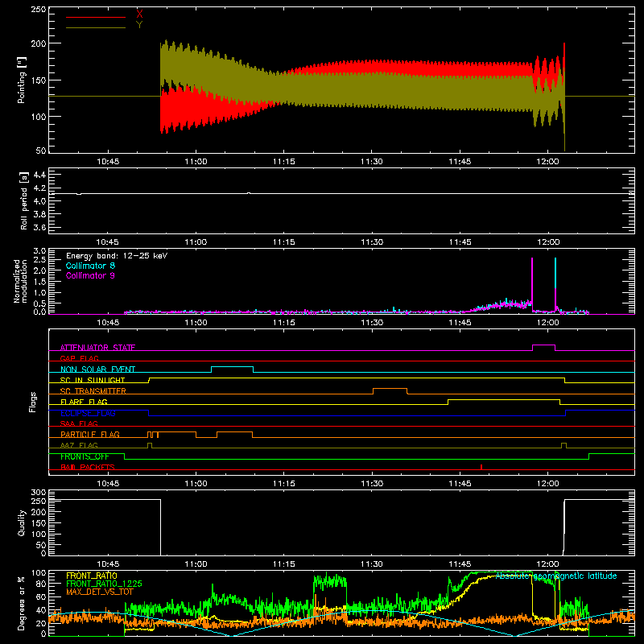The image size is (644, 644).
Task: Click the olive Y legend line
Action: point(96,28)
